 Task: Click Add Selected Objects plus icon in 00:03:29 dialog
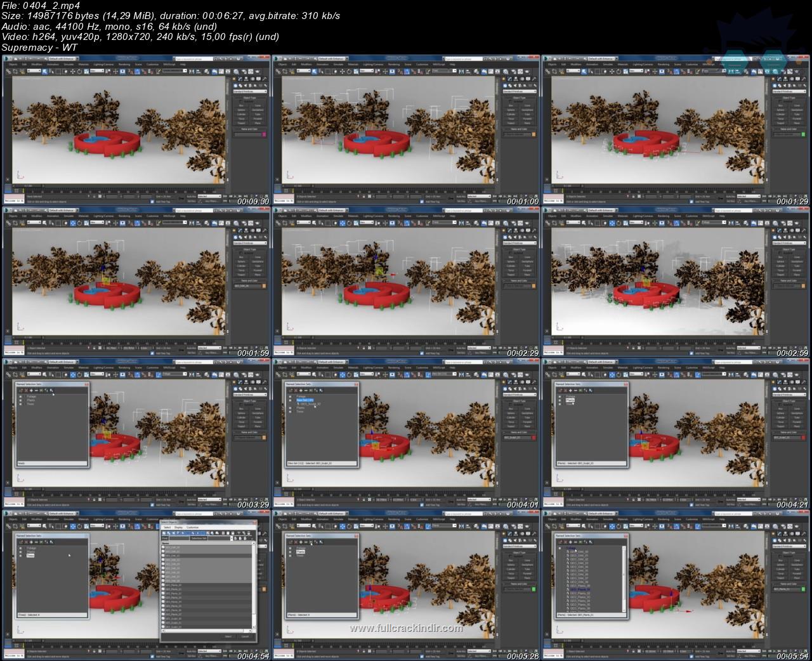point(31,390)
